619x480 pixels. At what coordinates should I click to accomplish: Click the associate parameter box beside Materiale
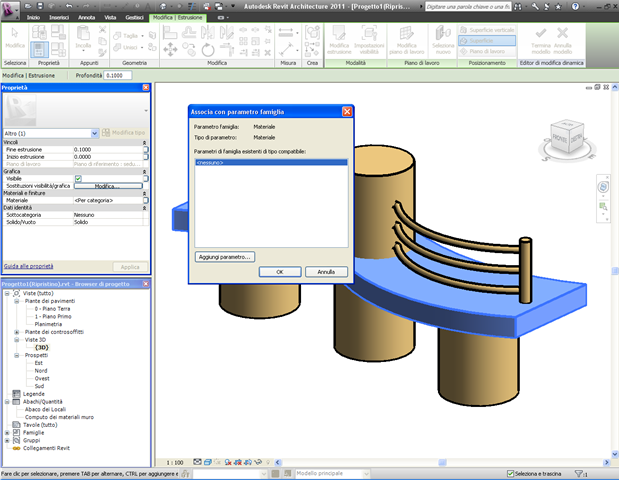coord(146,200)
